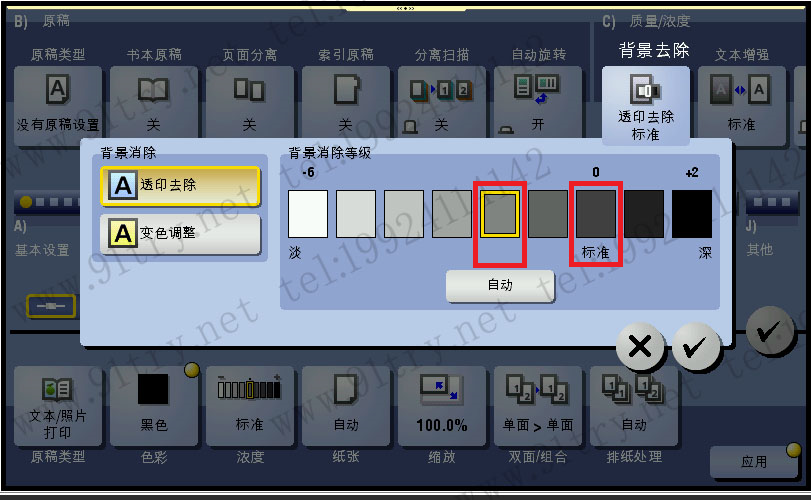Click the 应用 apply button
The image size is (811, 500).
[754, 462]
